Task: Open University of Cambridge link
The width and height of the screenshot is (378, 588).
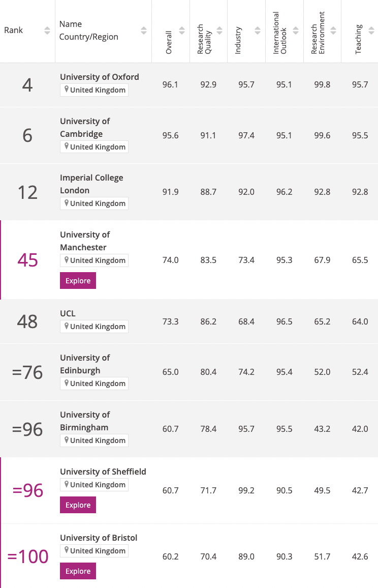Action: pyautogui.click(x=85, y=128)
